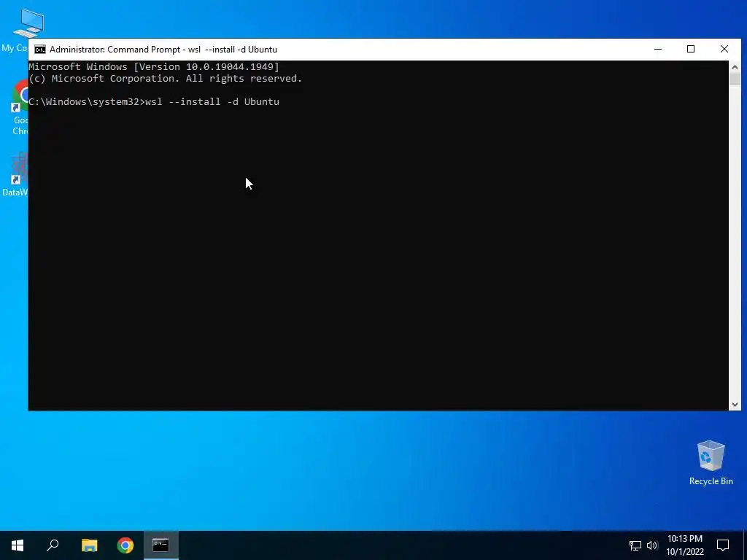Minimize the Command Prompt window
Screen dimensions: 747x560
(x=658, y=49)
